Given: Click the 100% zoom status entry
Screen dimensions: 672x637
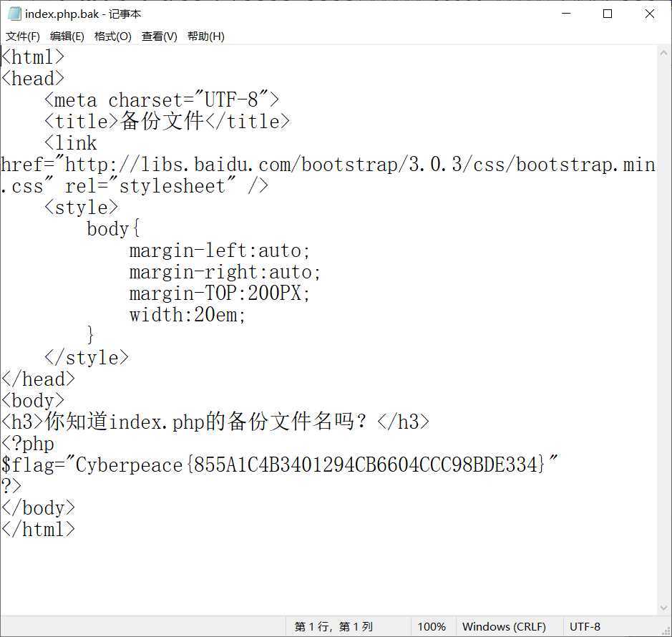Looking at the screenshot, I should pos(432,627).
